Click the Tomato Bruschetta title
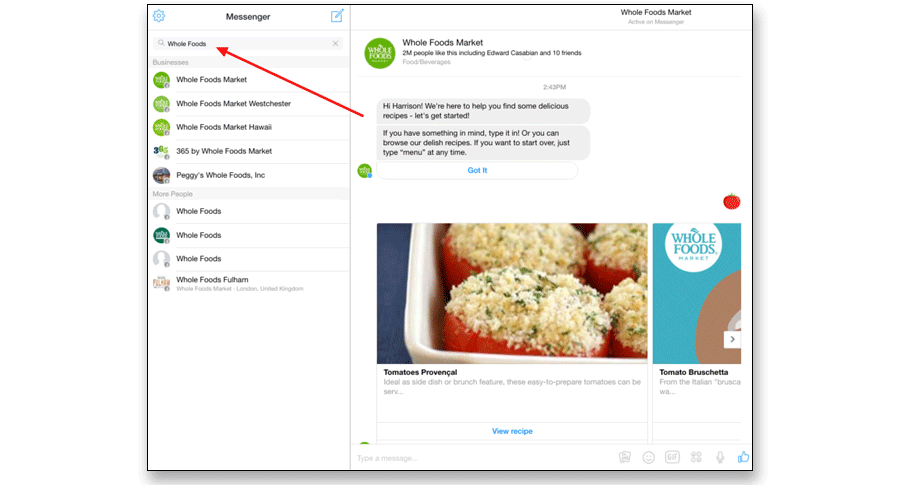900x485 pixels. [693, 372]
